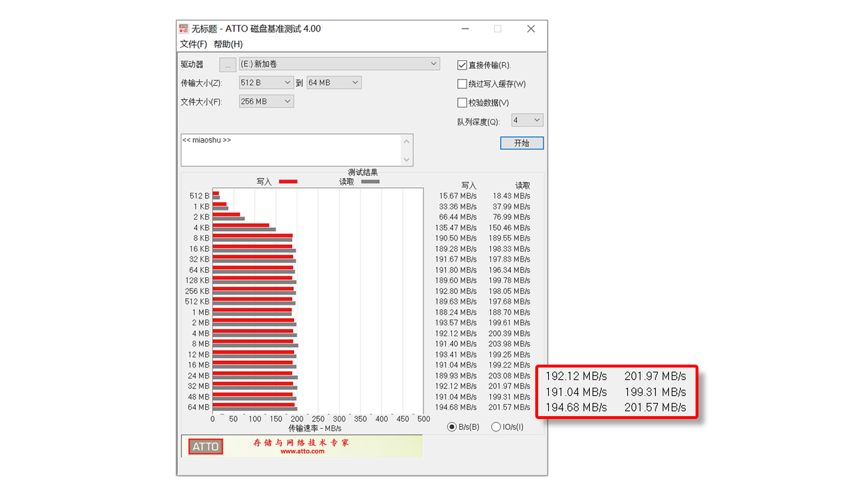
Task: Click the write value "193.41 MB/s"
Action: click(x=456, y=355)
